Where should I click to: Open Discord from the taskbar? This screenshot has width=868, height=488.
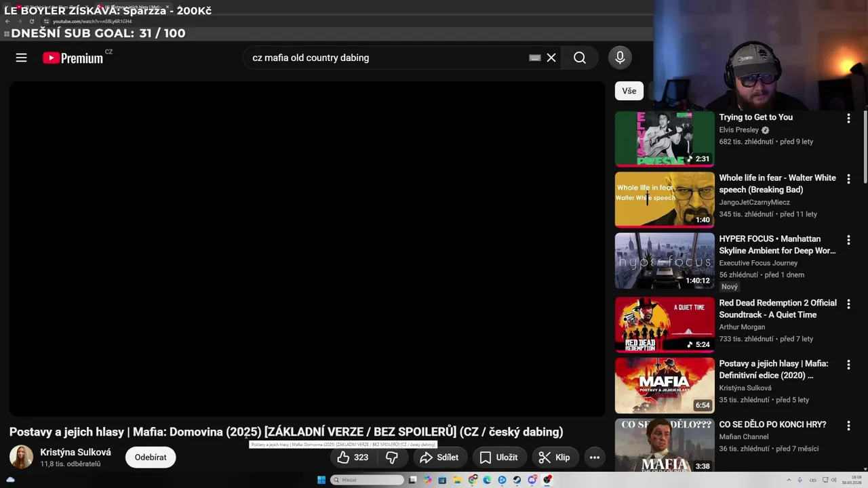(532, 480)
